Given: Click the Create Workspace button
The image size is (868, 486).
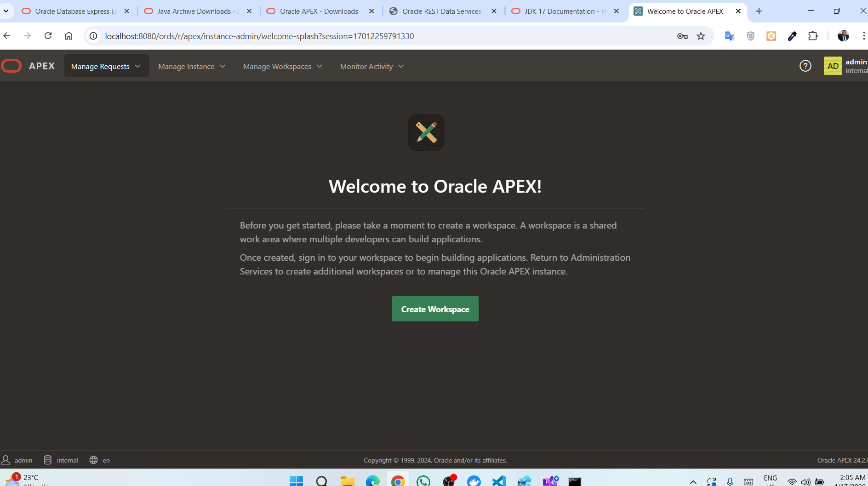Looking at the screenshot, I should click(435, 309).
